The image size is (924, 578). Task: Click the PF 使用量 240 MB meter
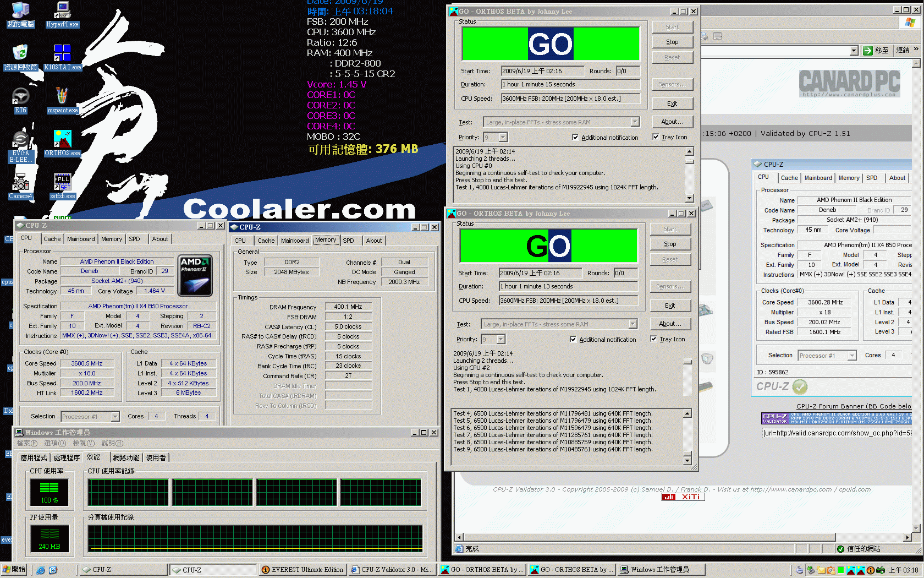(50, 538)
